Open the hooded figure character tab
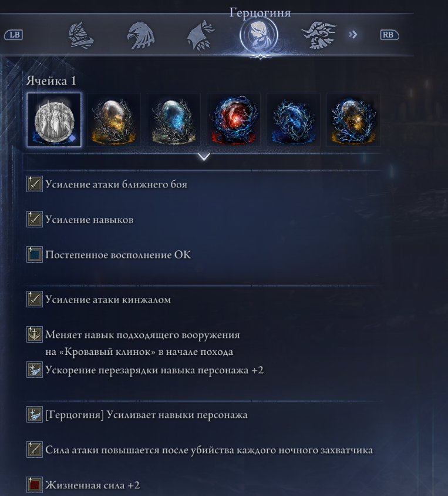Screen dimensions: 448x496 pyautogui.click(x=201, y=35)
